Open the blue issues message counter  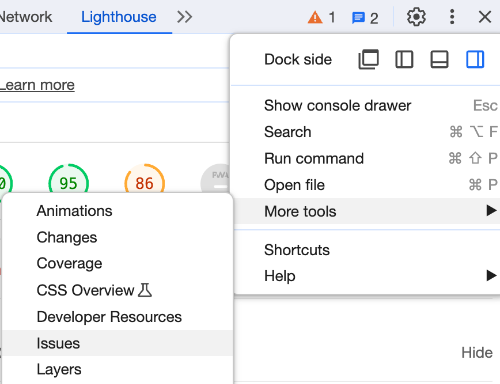365,18
